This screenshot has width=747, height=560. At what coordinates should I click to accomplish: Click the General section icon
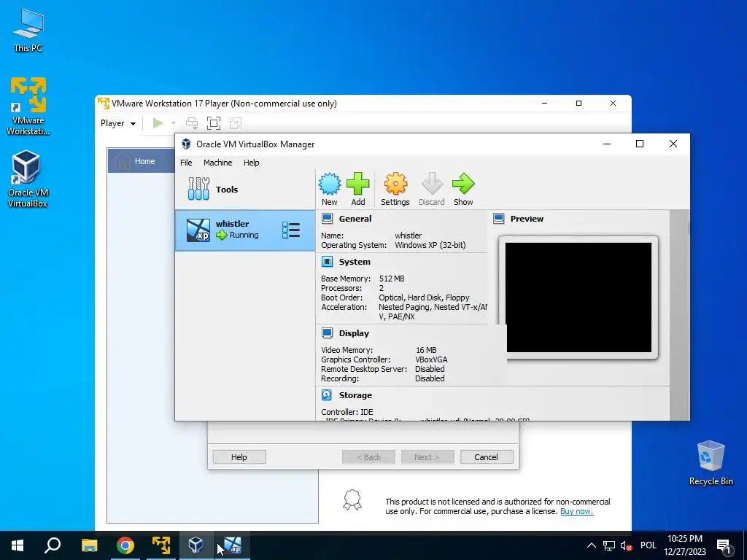point(328,219)
